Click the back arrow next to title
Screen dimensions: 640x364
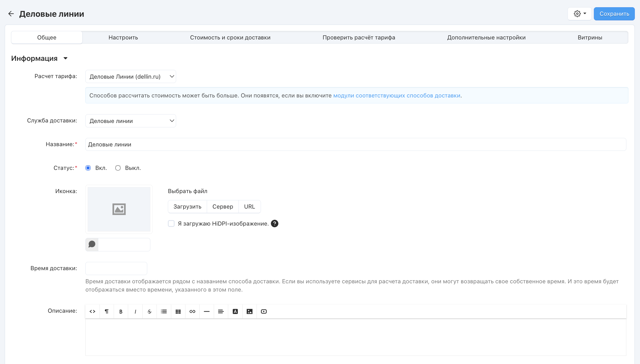click(11, 14)
